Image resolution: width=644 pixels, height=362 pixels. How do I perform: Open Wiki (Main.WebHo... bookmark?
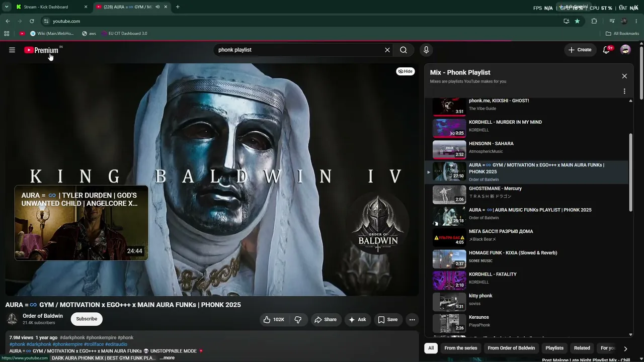52,34
